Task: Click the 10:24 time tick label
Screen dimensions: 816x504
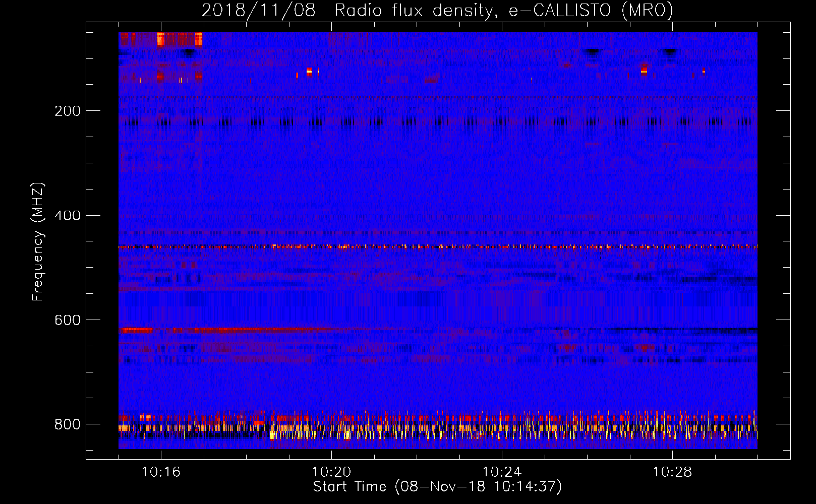Action: point(502,472)
